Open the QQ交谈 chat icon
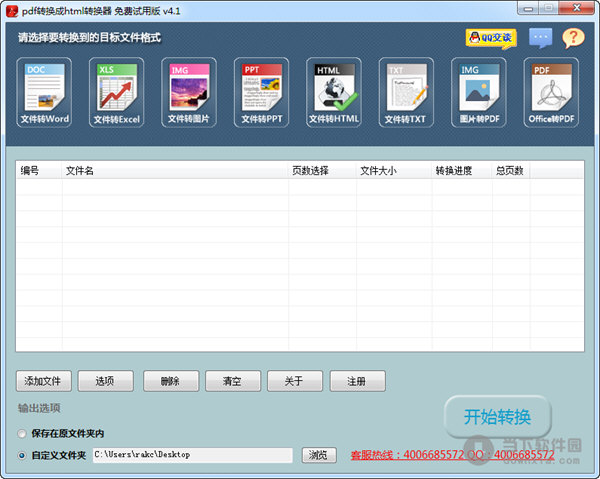The width and height of the screenshot is (600, 479). click(x=491, y=38)
